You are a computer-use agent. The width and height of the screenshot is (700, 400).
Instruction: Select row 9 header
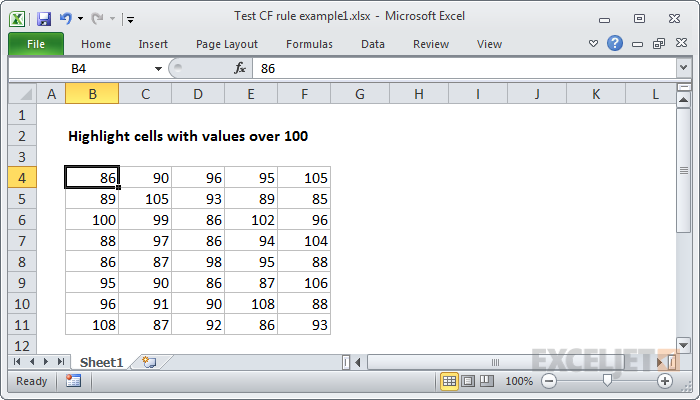tap(22, 283)
